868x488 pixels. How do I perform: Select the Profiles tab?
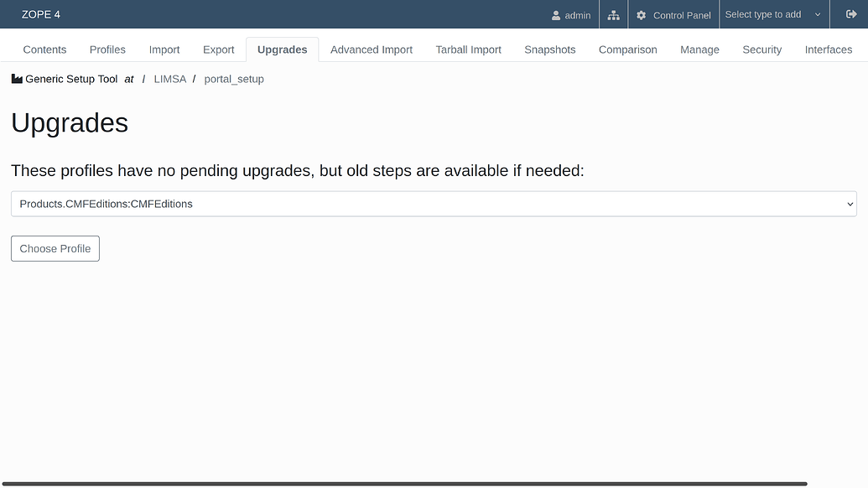click(x=107, y=49)
